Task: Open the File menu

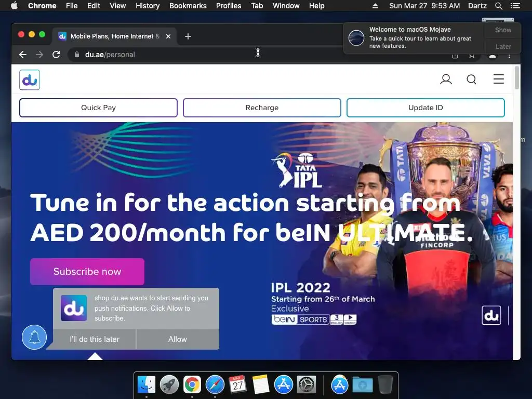Action: click(72, 6)
